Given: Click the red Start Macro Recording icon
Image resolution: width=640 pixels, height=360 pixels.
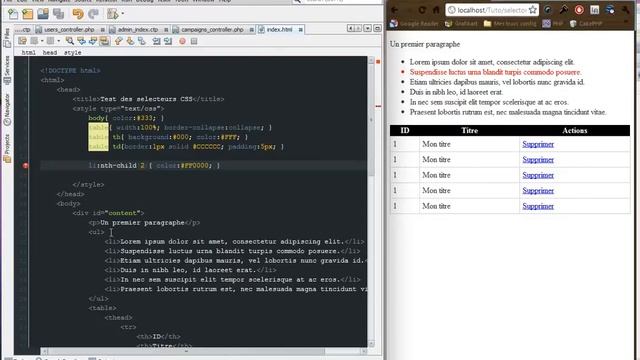Looking at the screenshot, I should (x=182, y=41).
